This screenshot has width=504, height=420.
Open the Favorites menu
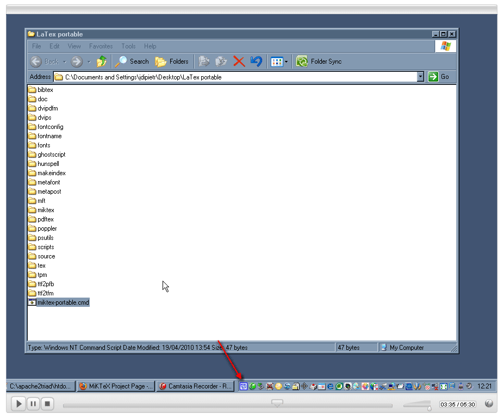pyautogui.click(x=101, y=46)
